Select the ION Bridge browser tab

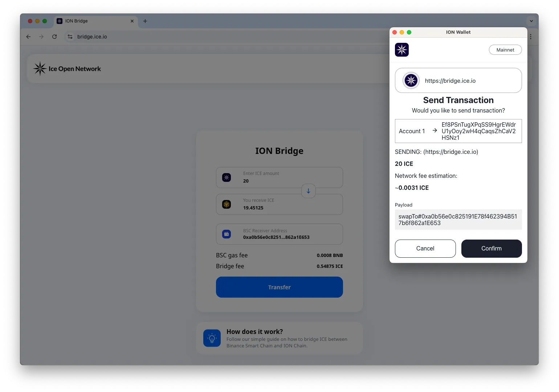pos(96,21)
